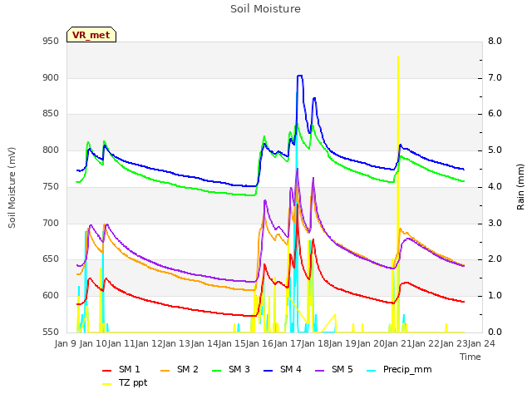Click the 5.0 rain axis tick label
532x399 pixels.
(495, 150)
